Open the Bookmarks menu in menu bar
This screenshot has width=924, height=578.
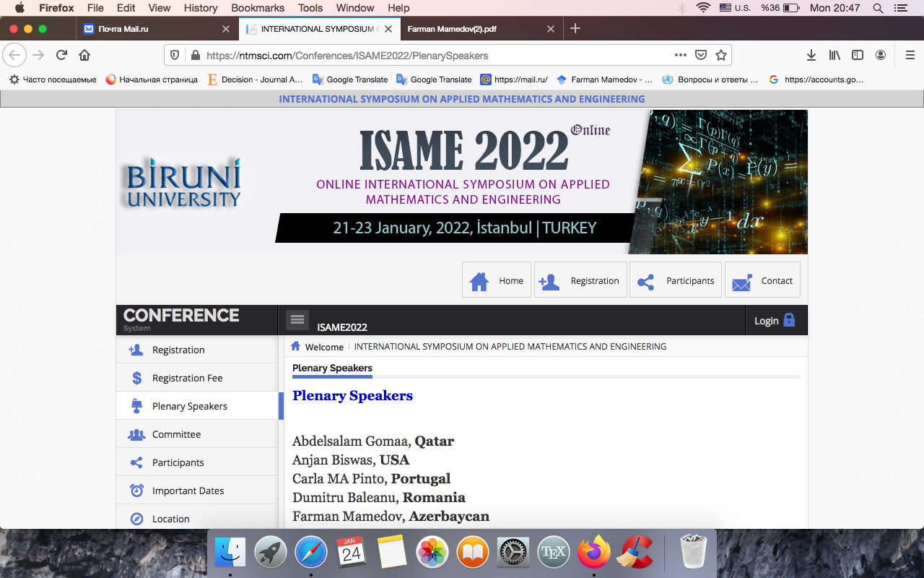click(x=257, y=8)
